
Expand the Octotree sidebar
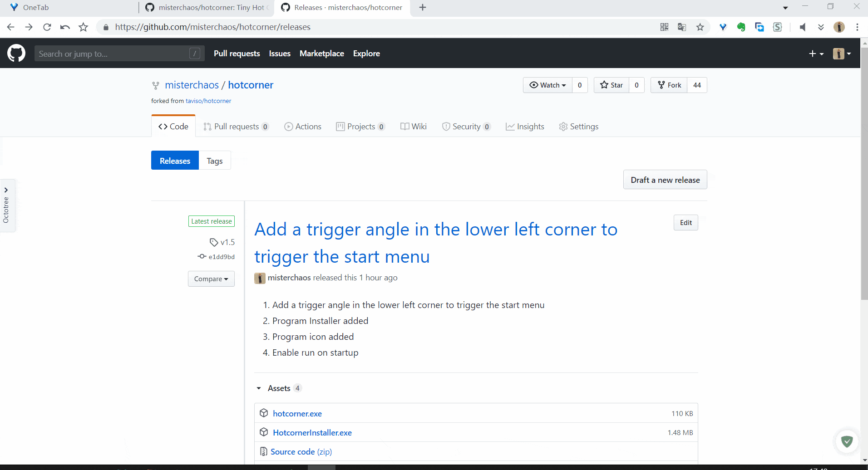tap(6, 190)
